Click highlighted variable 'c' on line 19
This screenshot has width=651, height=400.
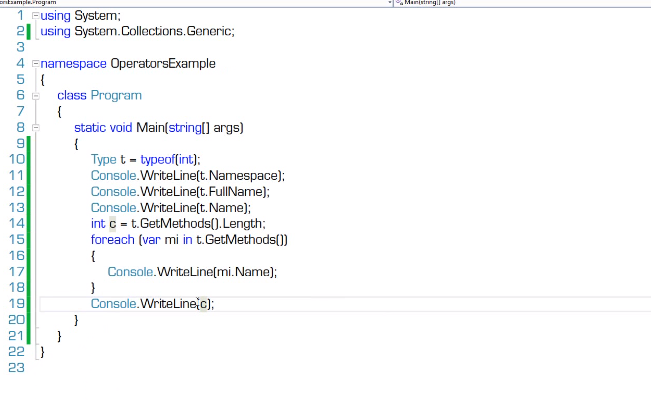click(203, 304)
